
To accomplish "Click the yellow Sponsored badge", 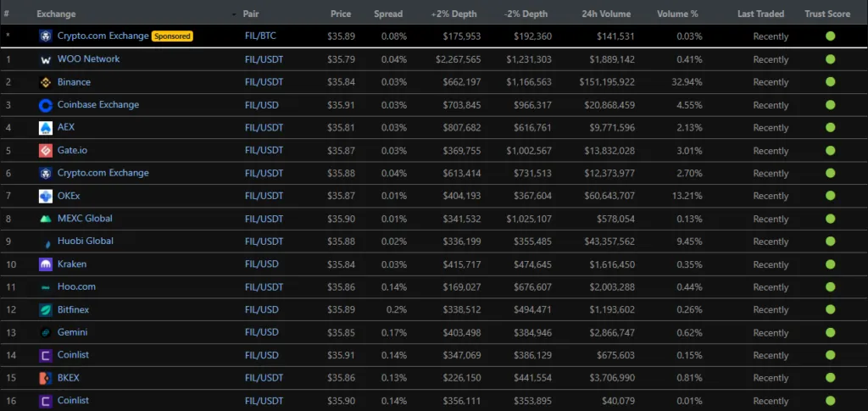I will click(x=172, y=36).
